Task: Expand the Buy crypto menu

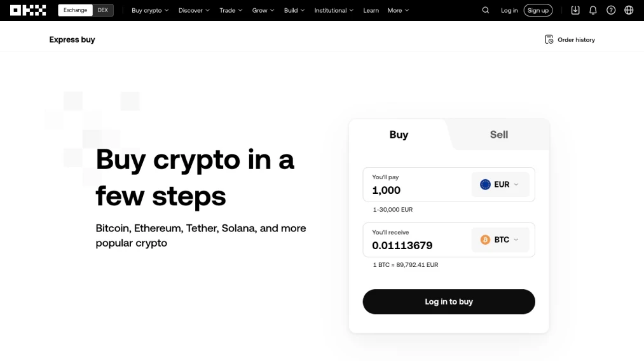Action: (x=150, y=10)
